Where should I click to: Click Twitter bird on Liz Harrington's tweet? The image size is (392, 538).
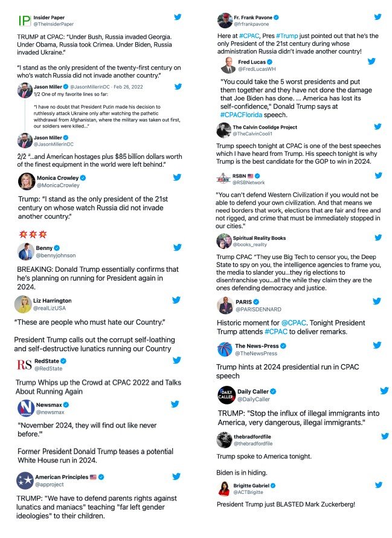pyautogui.click(x=176, y=299)
